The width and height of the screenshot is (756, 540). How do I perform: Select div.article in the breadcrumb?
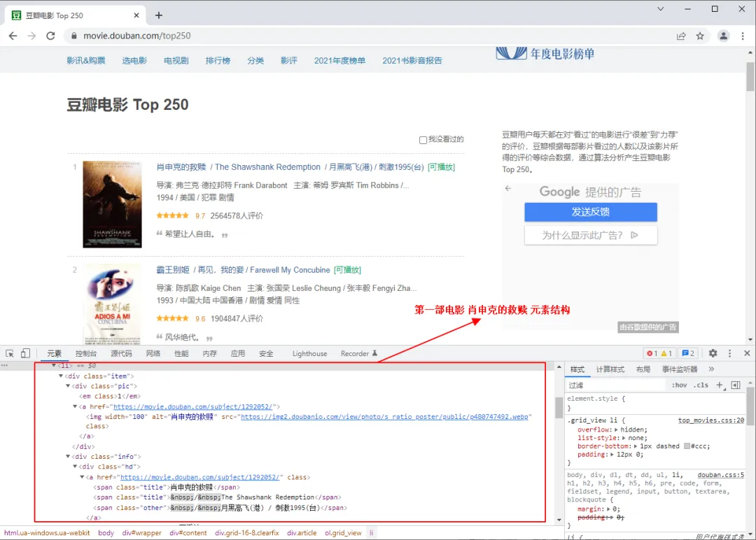[x=302, y=533]
